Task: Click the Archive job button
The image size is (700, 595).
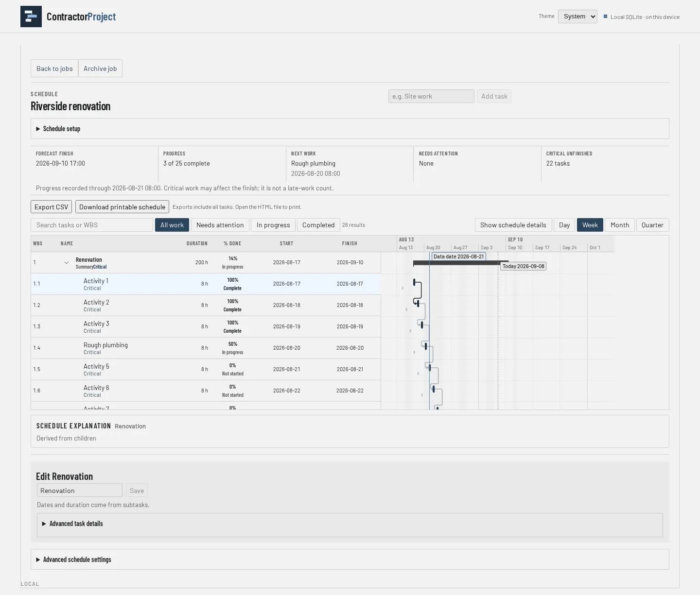Action: pos(100,68)
